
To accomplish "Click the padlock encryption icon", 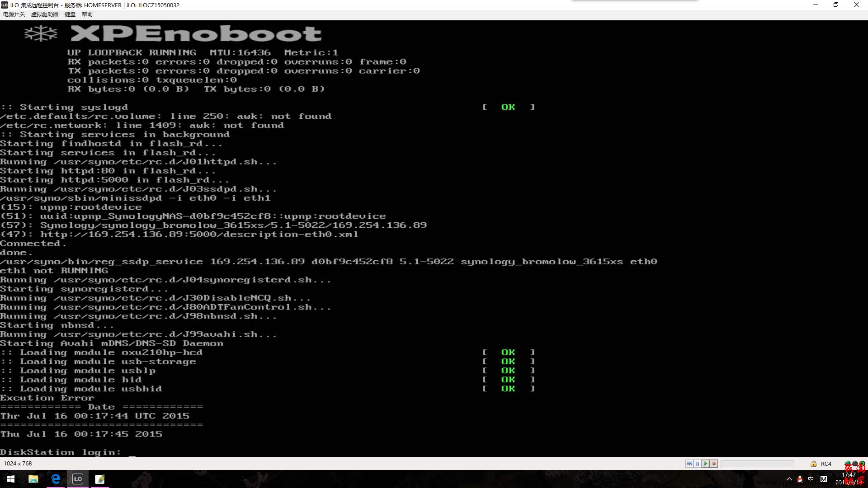I will click(x=813, y=464).
